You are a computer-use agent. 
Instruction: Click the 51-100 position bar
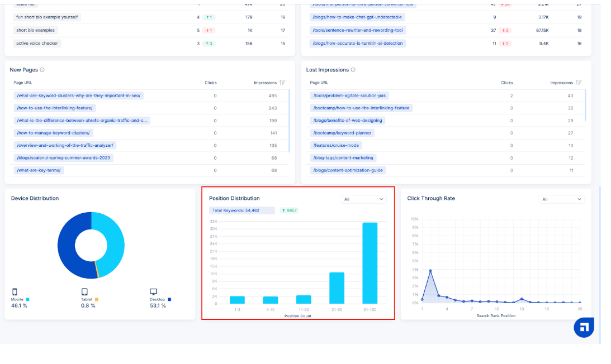click(x=370, y=263)
